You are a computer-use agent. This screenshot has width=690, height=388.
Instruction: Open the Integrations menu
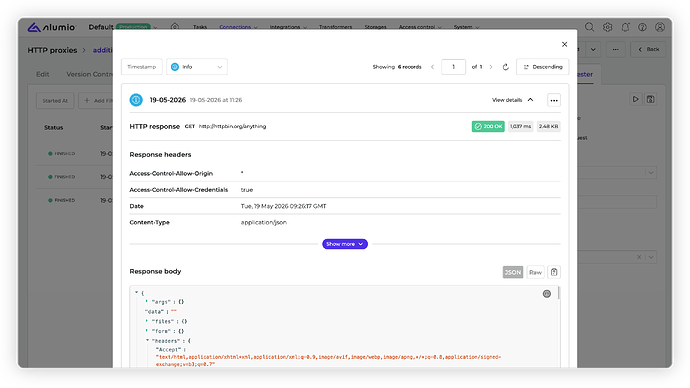(288, 27)
